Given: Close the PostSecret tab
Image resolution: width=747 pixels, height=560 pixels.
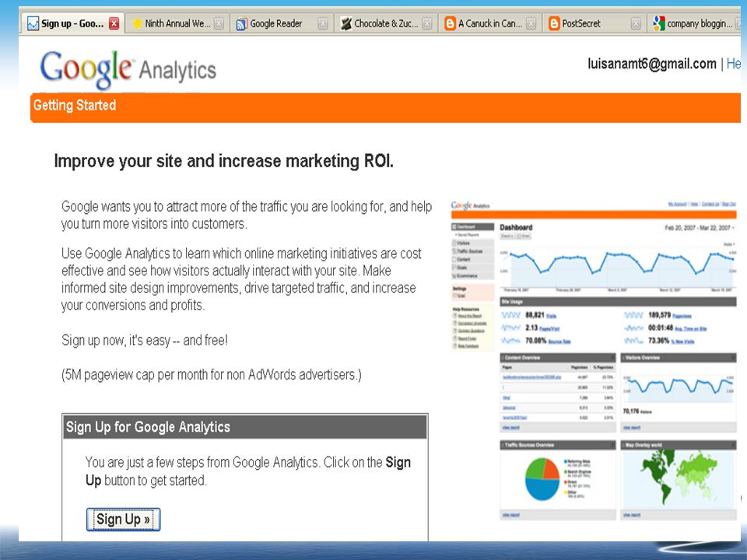Looking at the screenshot, I should click(636, 23).
